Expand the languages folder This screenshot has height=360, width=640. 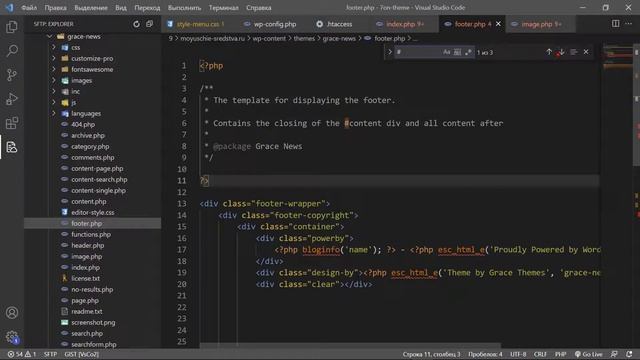[x=53, y=113]
